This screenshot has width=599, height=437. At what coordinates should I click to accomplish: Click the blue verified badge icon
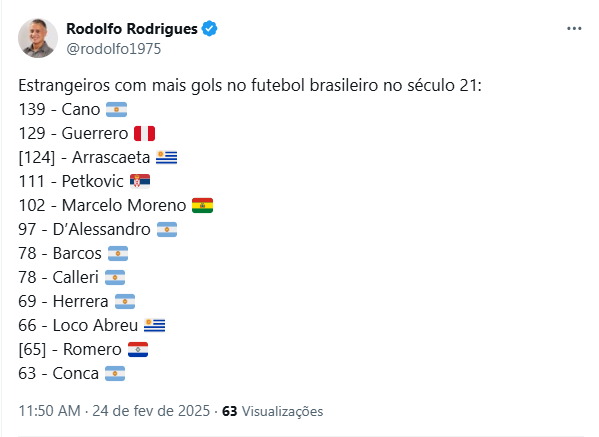point(209,29)
